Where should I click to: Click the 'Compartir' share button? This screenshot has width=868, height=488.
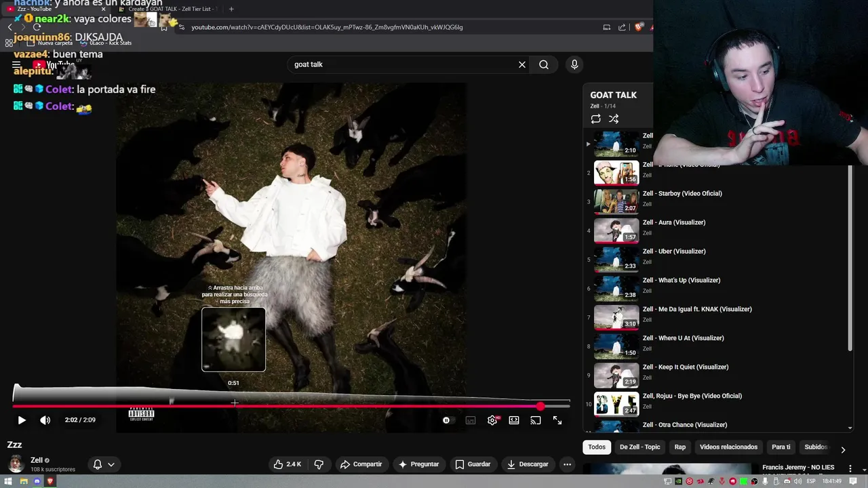pyautogui.click(x=361, y=464)
